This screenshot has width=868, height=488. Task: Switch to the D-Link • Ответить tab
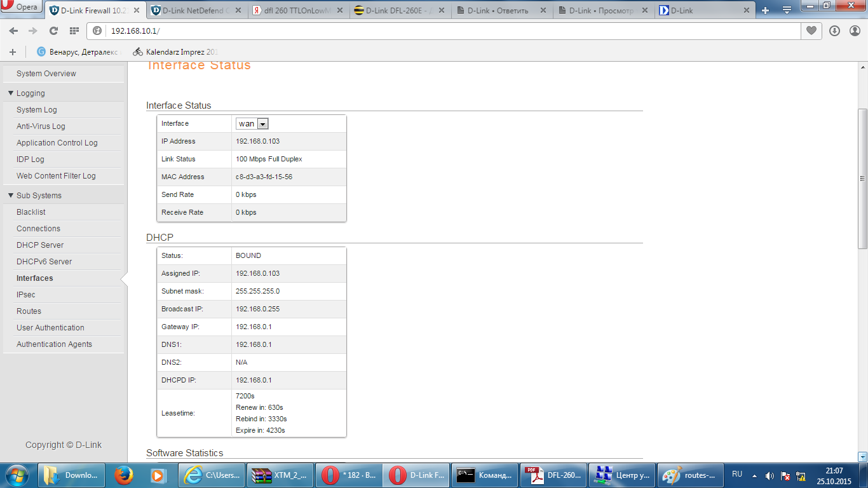point(502,11)
